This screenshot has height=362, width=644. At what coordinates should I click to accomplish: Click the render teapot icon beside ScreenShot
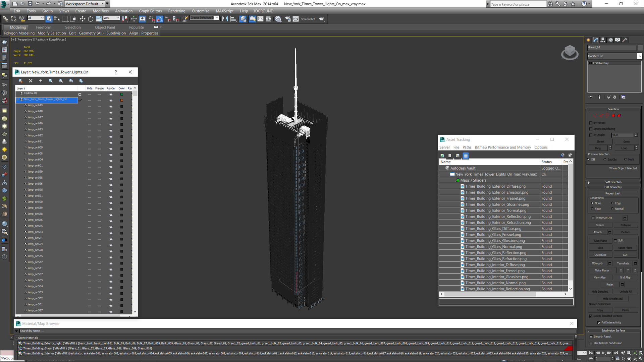pos(321,19)
